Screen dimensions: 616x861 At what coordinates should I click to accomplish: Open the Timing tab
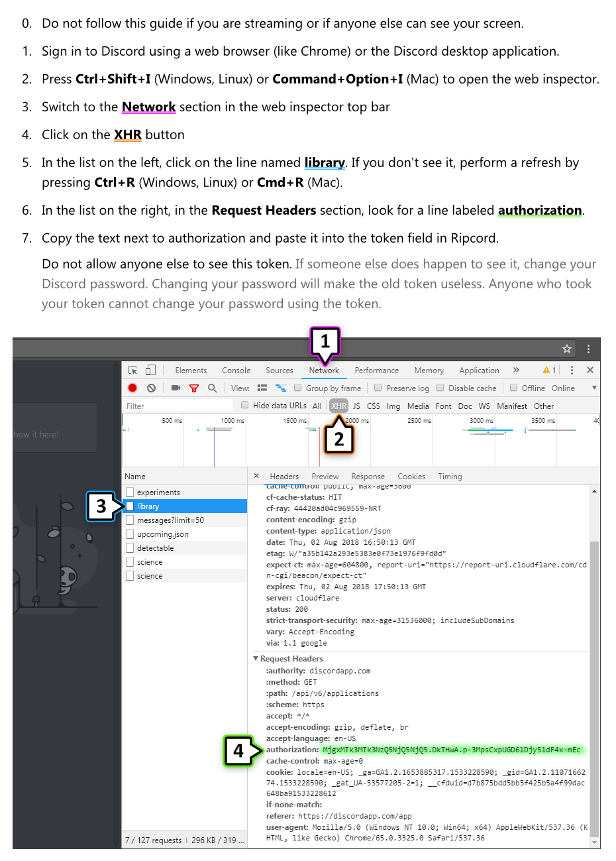[450, 477]
